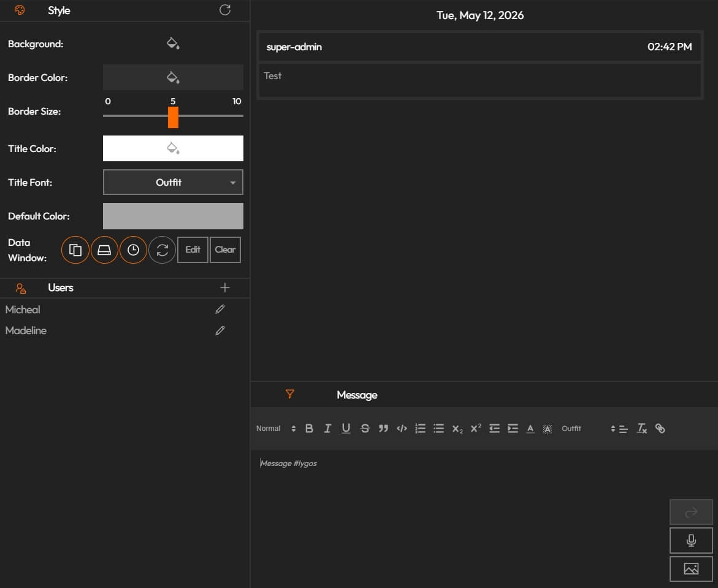Open the text alignment dropdown

623,429
